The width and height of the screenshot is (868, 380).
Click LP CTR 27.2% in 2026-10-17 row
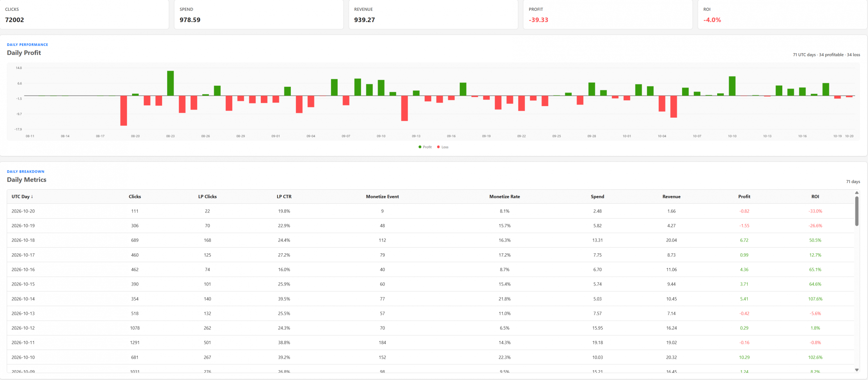click(x=284, y=255)
